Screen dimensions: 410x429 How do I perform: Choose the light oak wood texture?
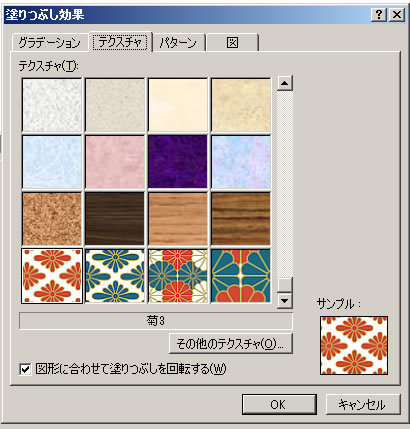click(x=178, y=219)
